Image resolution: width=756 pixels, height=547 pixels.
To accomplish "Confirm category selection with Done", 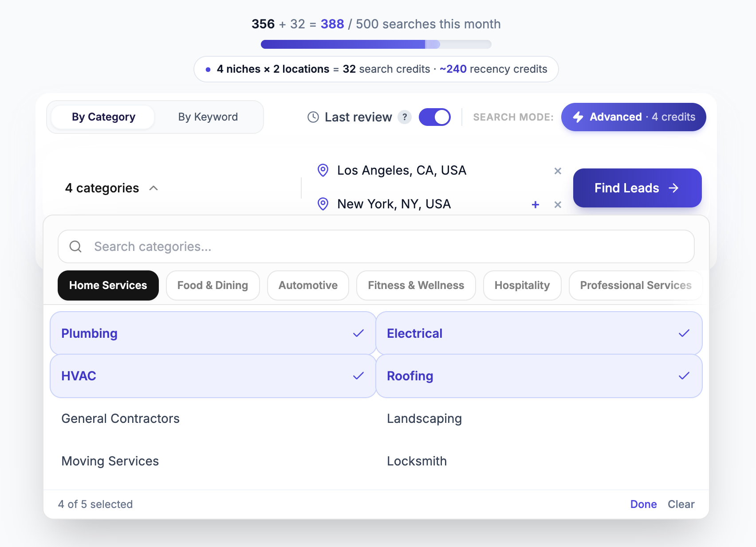I will click(x=644, y=504).
